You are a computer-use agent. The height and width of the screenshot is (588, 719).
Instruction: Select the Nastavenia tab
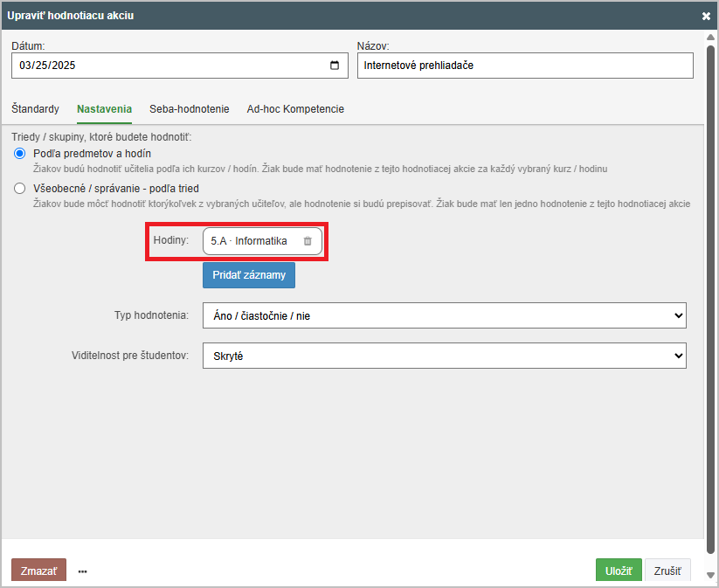104,109
